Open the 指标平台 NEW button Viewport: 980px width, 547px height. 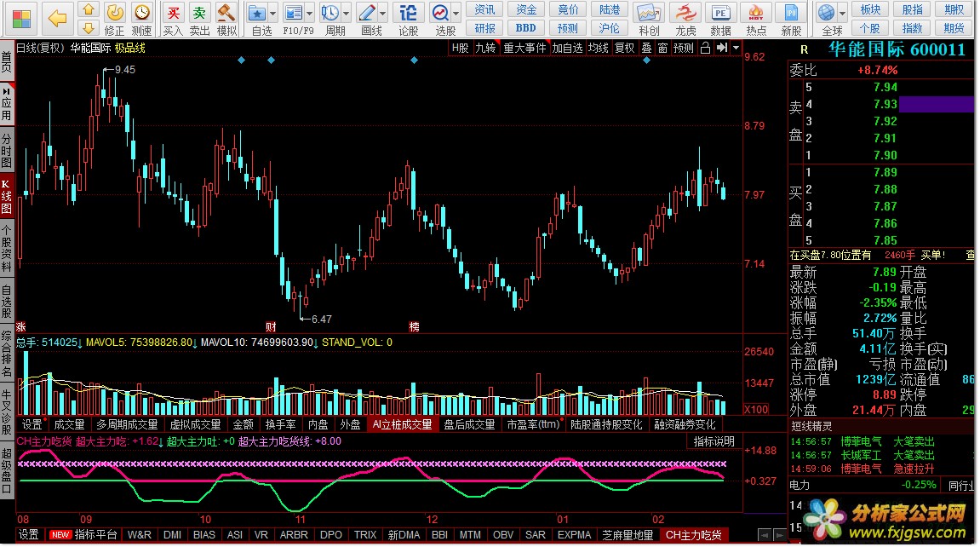click(83, 535)
